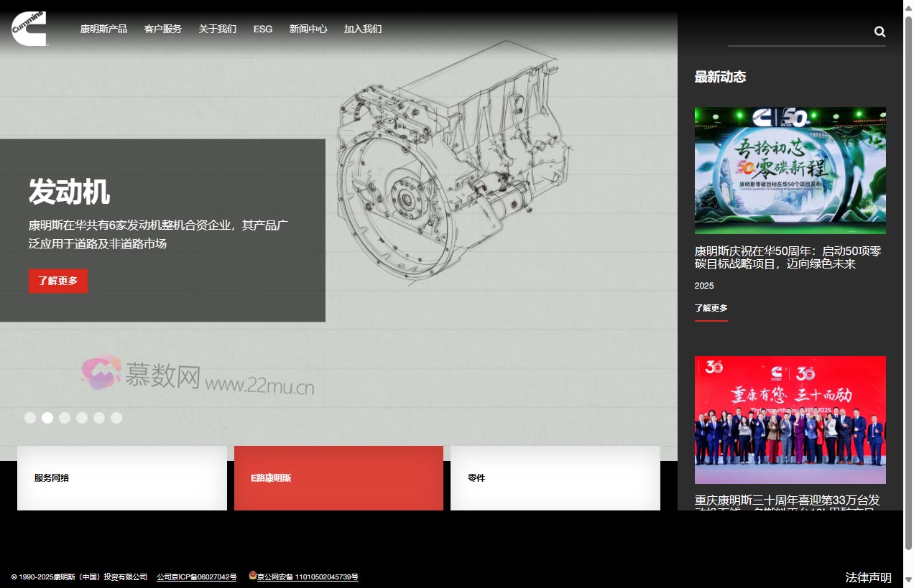914x588 pixels.
Task: Open the red E路康明斯 card
Action: pos(338,478)
